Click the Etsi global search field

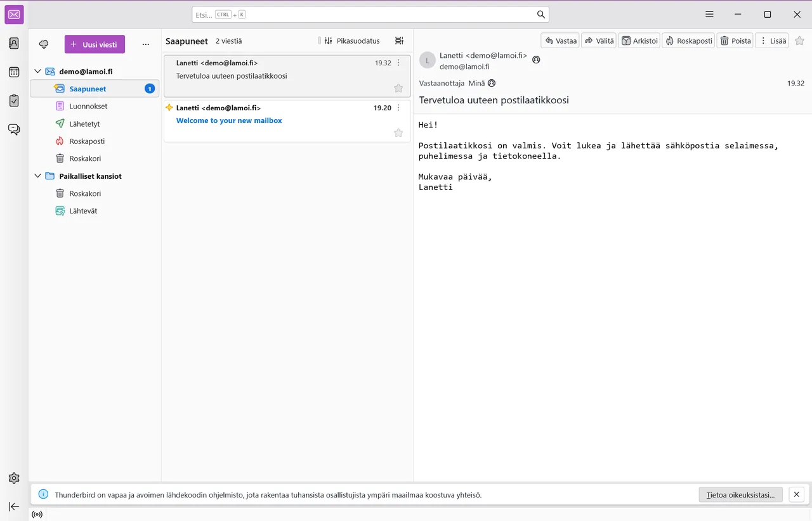[x=370, y=15]
